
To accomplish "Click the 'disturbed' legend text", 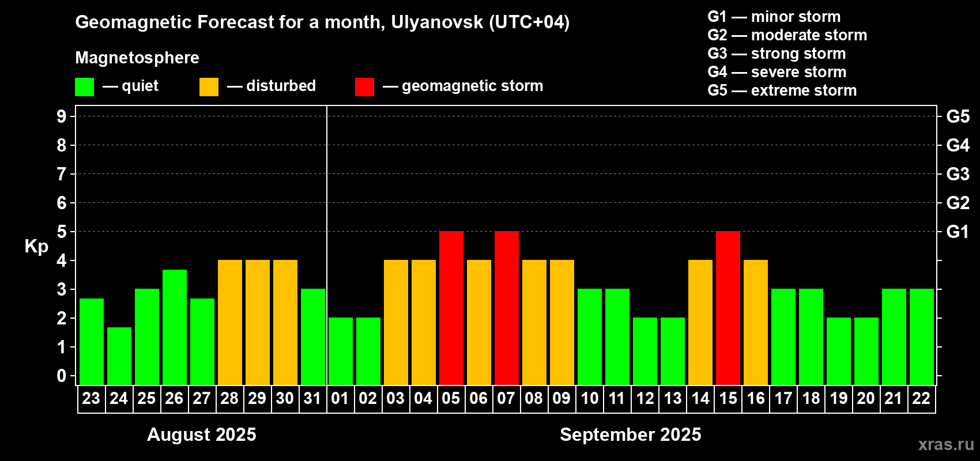I will tap(281, 86).
